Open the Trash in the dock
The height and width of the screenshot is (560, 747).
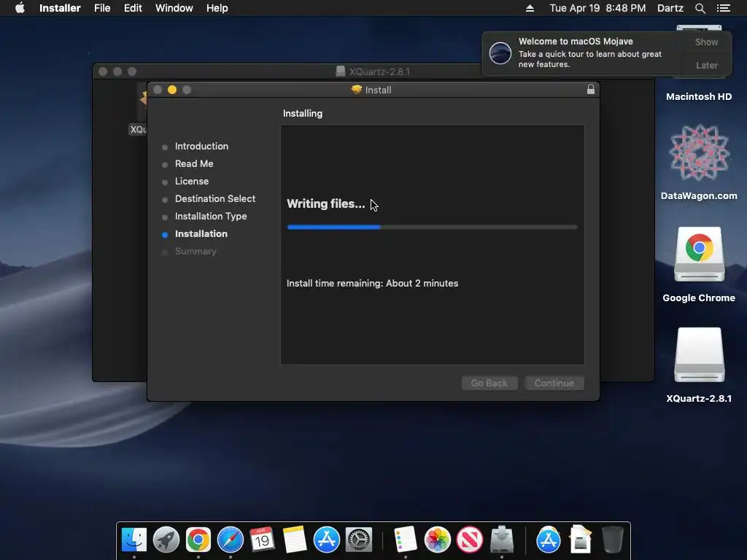pos(612,540)
